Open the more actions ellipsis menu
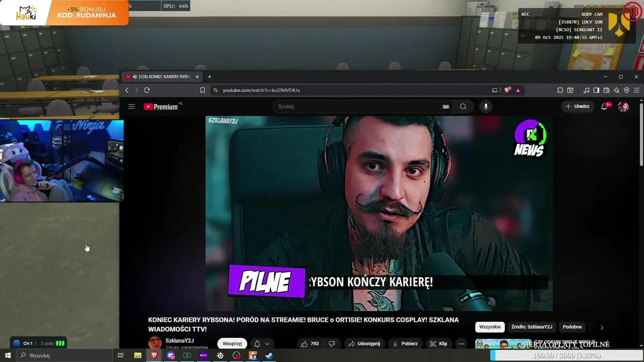 [x=461, y=344]
